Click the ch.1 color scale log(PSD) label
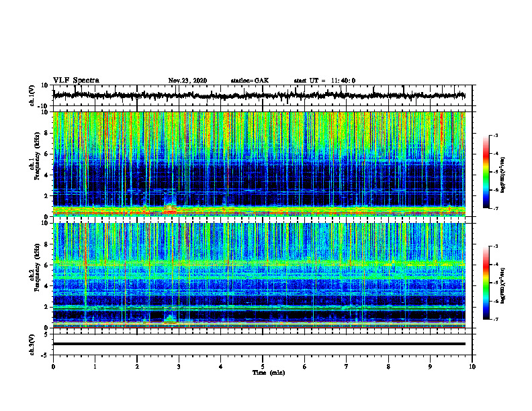Image resolution: width=532 pixels, height=411 pixels. [503, 175]
